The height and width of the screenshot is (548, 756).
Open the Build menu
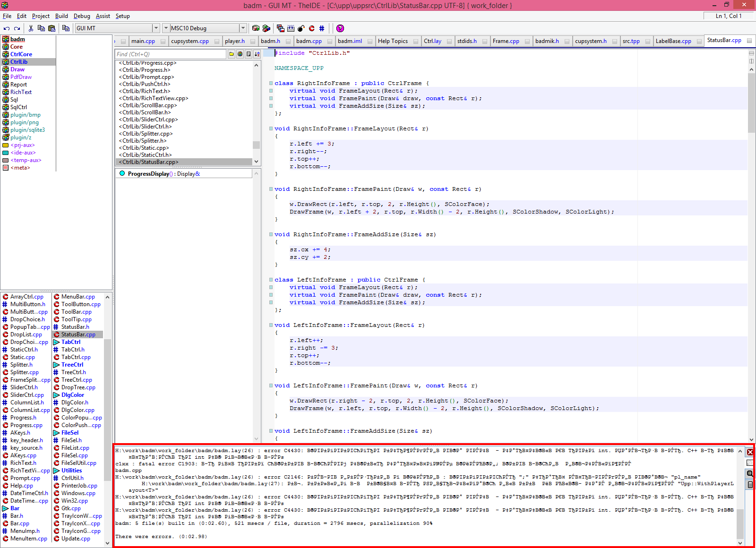pos(61,16)
